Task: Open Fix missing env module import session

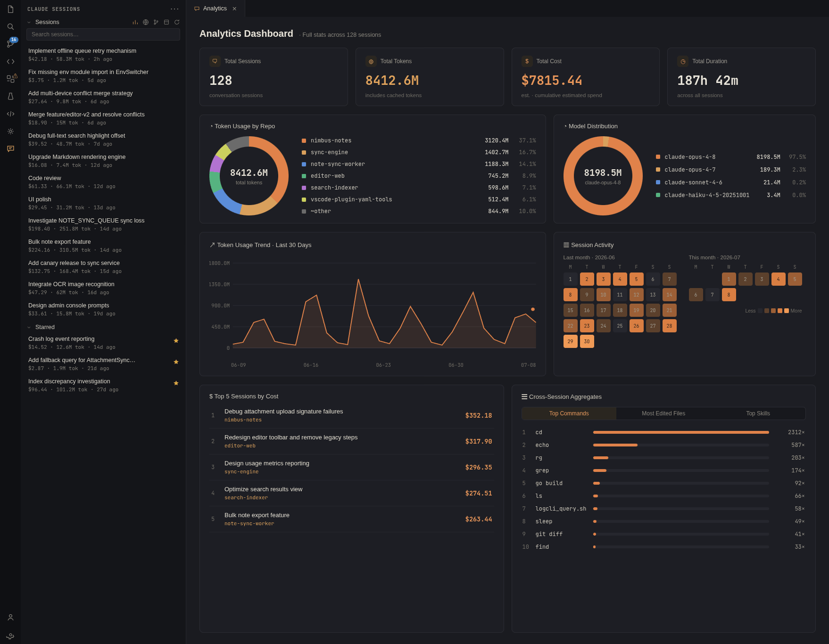Action: tap(103, 76)
